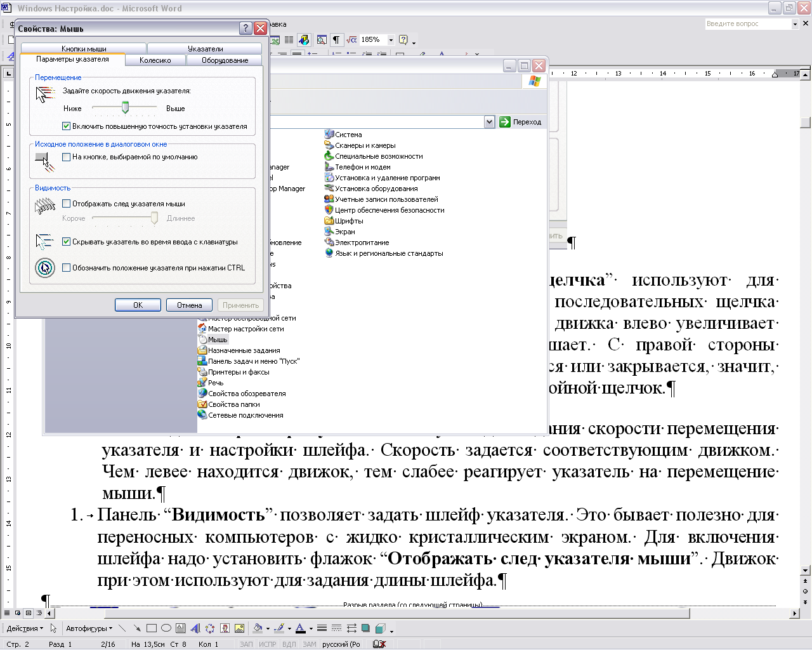Select the Line drawing tool
This screenshot has width=812, height=650.
[122, 628]
